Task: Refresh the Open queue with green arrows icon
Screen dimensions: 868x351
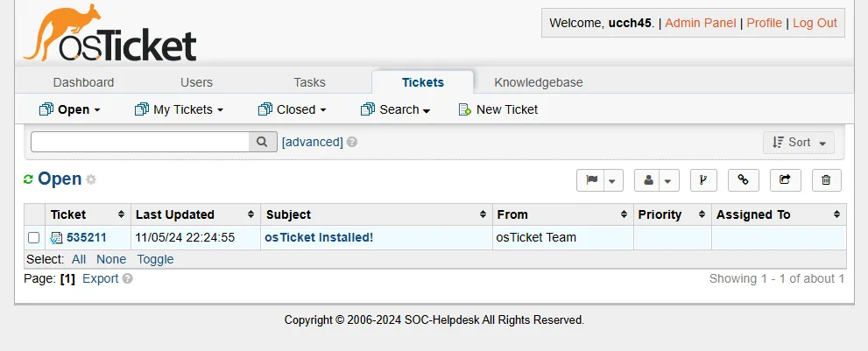Action: (x=28, y=179)
